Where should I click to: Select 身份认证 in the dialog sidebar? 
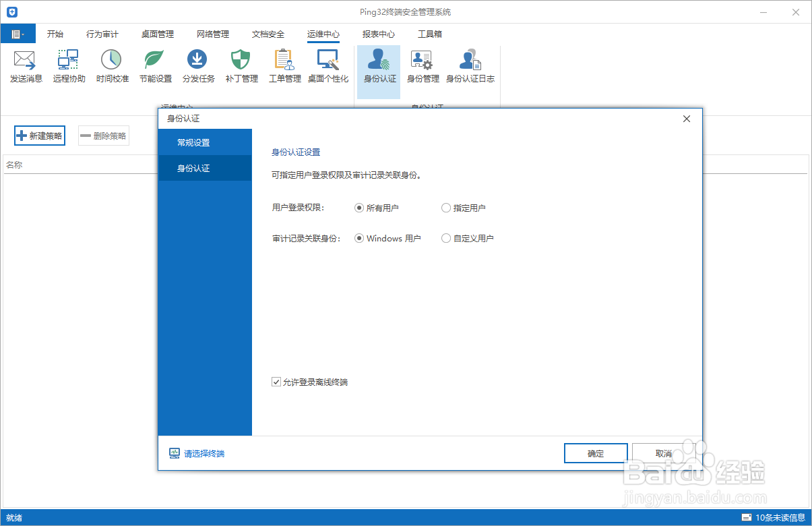(205, 168)
